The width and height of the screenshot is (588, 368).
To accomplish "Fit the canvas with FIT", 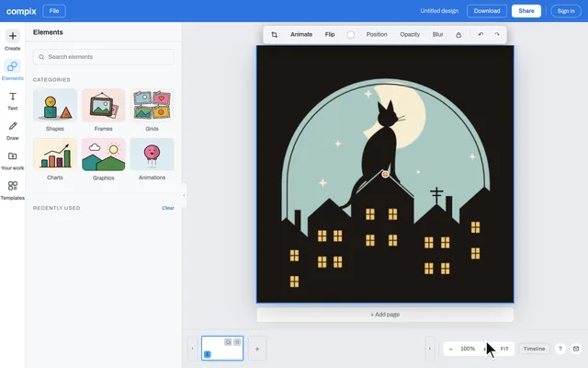I will pos(504,349).
